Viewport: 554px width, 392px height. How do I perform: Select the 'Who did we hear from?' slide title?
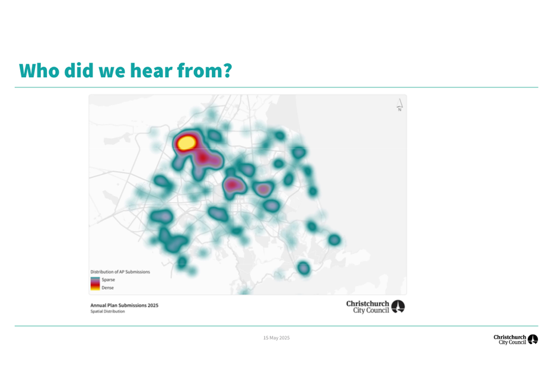coord(126,71)
